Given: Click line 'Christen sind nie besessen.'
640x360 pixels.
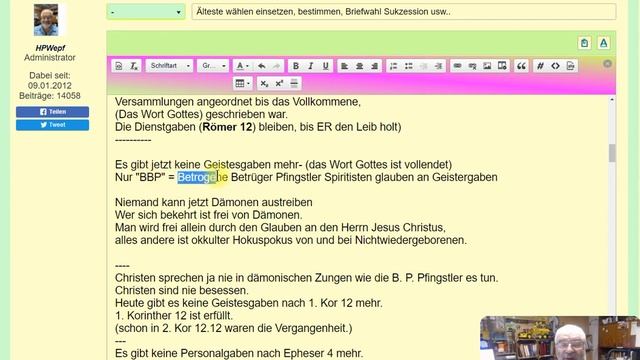Looking at the screenshot, I should pyautogui.click(x=182, y=291).
